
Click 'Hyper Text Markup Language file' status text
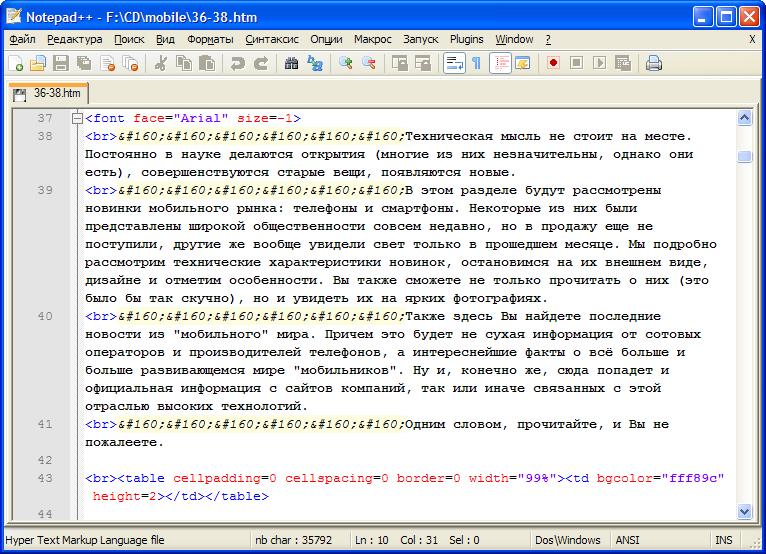click(85, 540)
